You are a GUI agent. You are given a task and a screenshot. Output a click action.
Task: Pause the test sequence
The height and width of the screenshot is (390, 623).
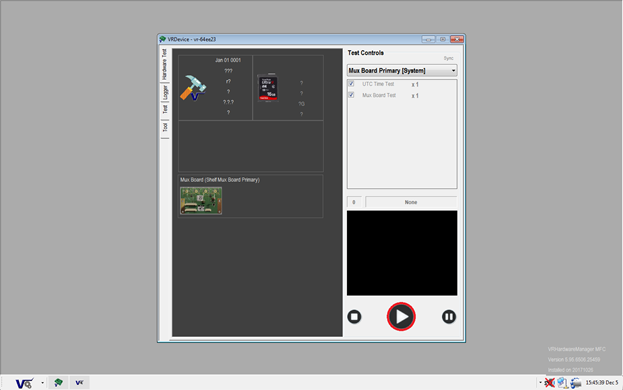pyautogui.click(x=449, y=317)
